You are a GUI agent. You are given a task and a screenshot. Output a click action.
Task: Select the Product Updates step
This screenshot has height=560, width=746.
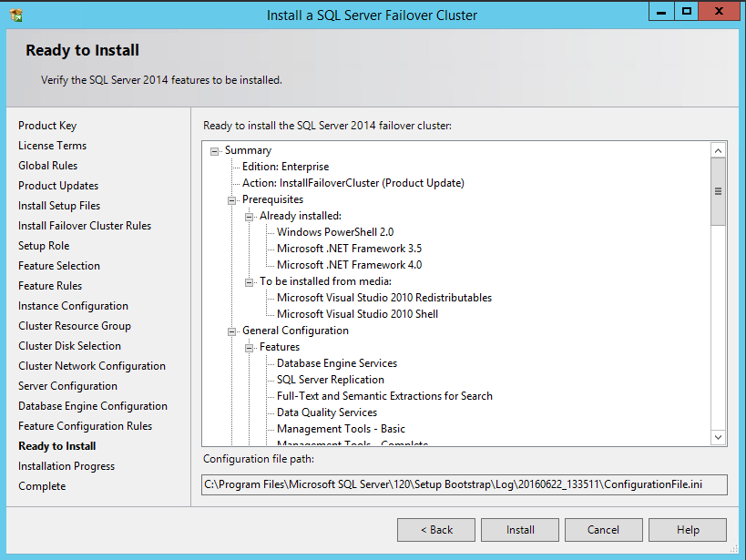tap(58, 186)
